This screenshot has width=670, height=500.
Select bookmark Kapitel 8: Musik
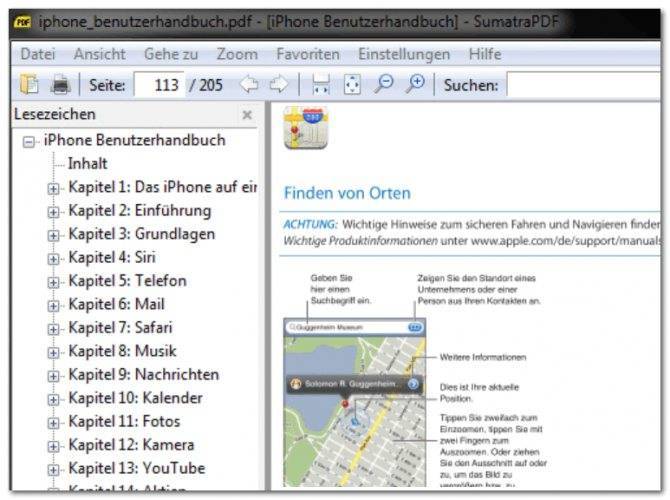(122, 351)
